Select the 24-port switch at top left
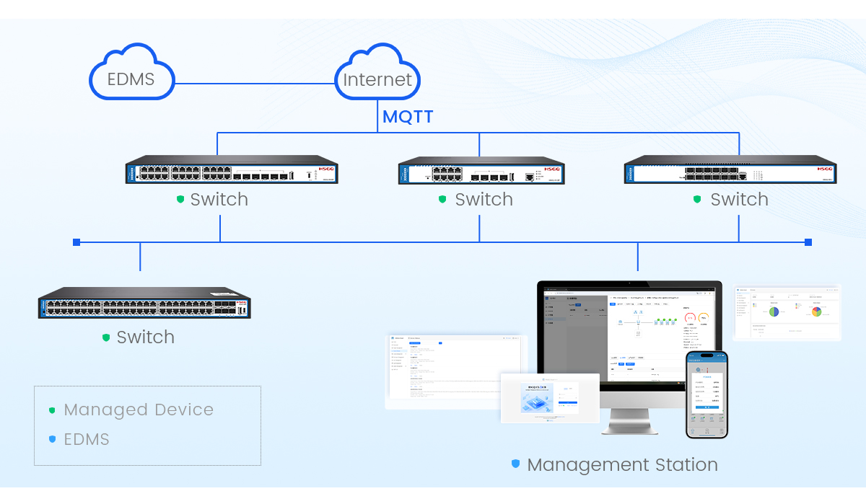Image resolution: width=866 pixels, height=504 pixels. pyautogui.click(x=232, y=172)
